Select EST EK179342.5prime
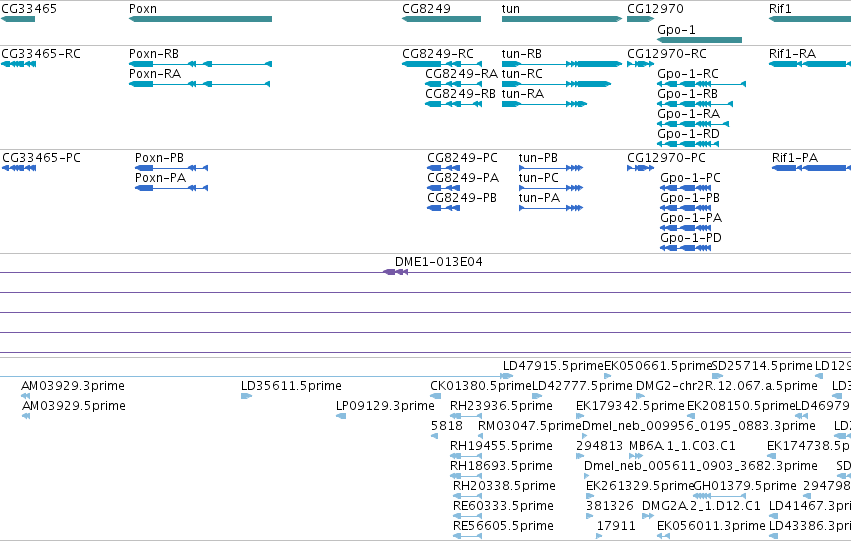The height and width of the screenshot is (541, 851). [x=580, y=416]
